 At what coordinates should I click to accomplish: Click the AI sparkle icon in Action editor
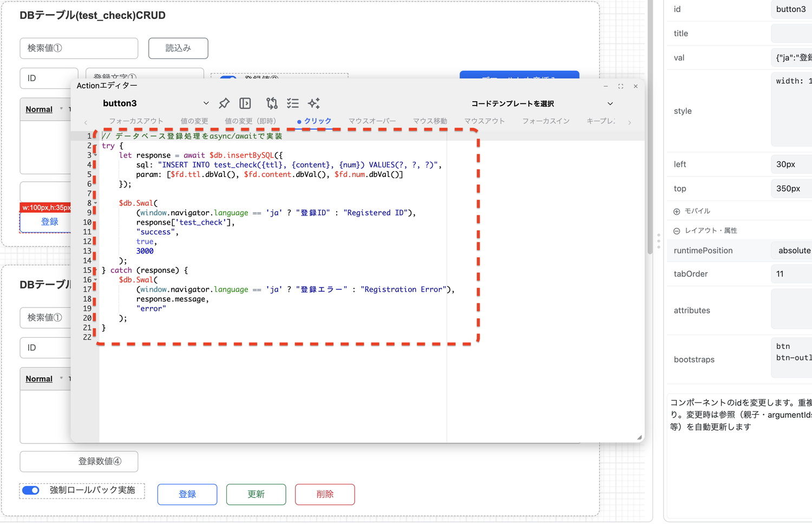[x=314, y=103]
